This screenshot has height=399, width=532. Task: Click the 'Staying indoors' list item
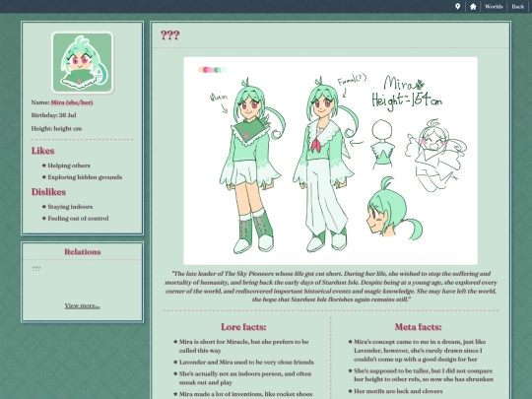click(x=70, y=207)
